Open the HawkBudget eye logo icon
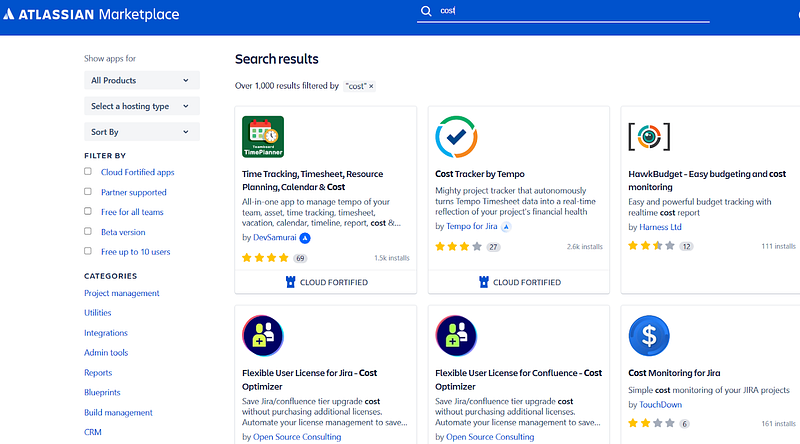The width and height of the screenshot is (800, 444). coord(649,137)
